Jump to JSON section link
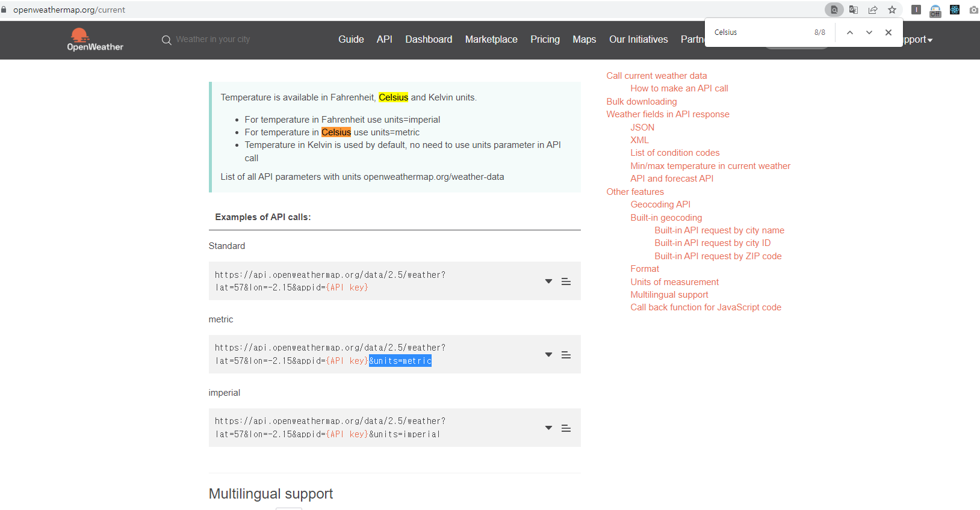 (642, 127)
